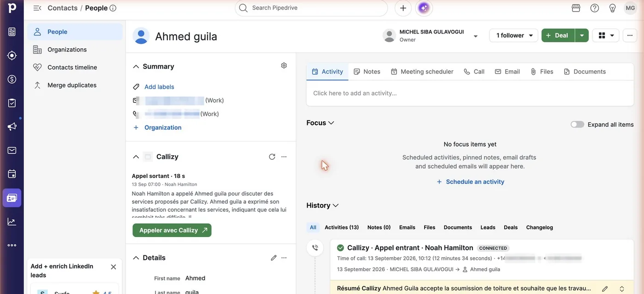Viewport: 644px width, 294px height.
Task: Edit the Details section pencil icon
Action: (x=274, y=258)
